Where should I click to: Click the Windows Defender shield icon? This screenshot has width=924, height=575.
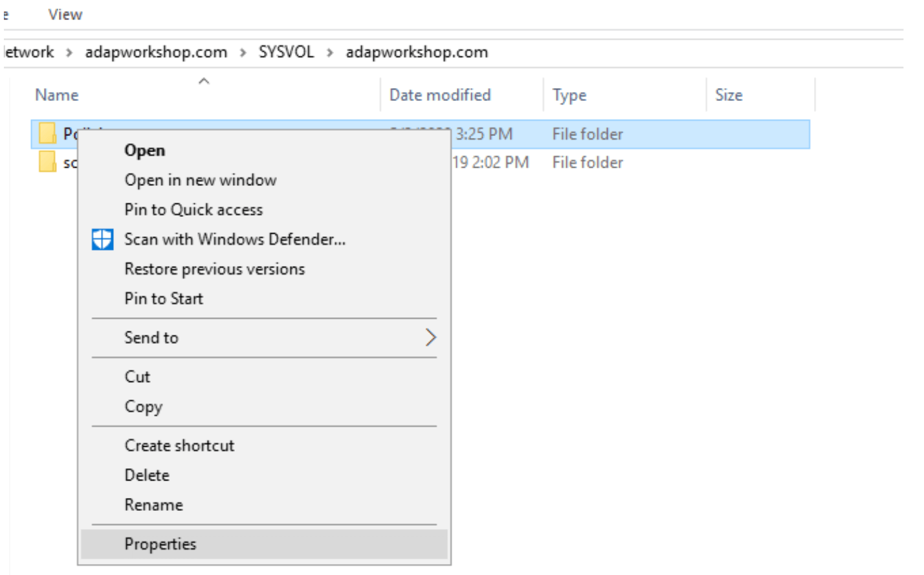point(102,240)
